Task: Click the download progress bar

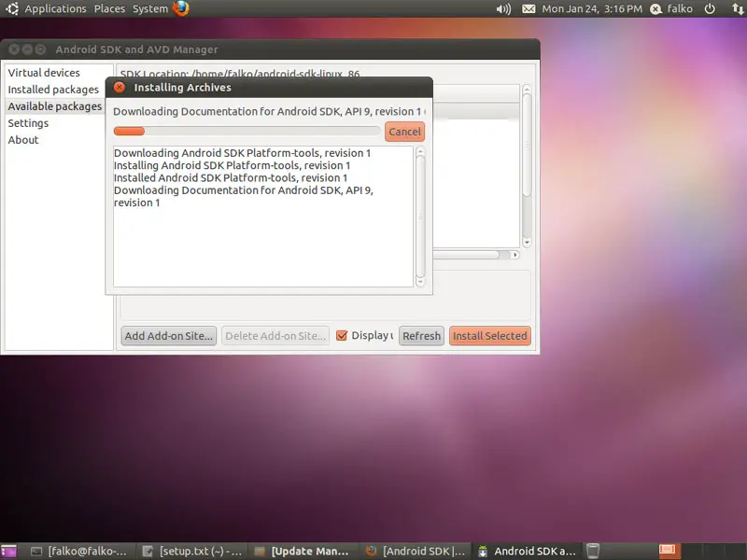Action: 247,132
